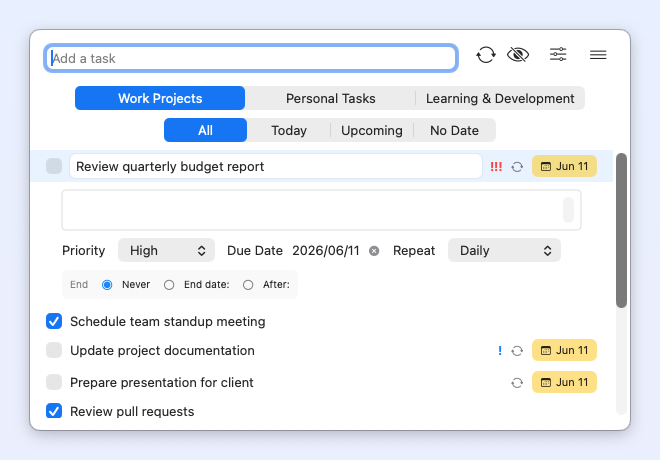
Task: Click the empty notes text area
Action: point(321,210)
